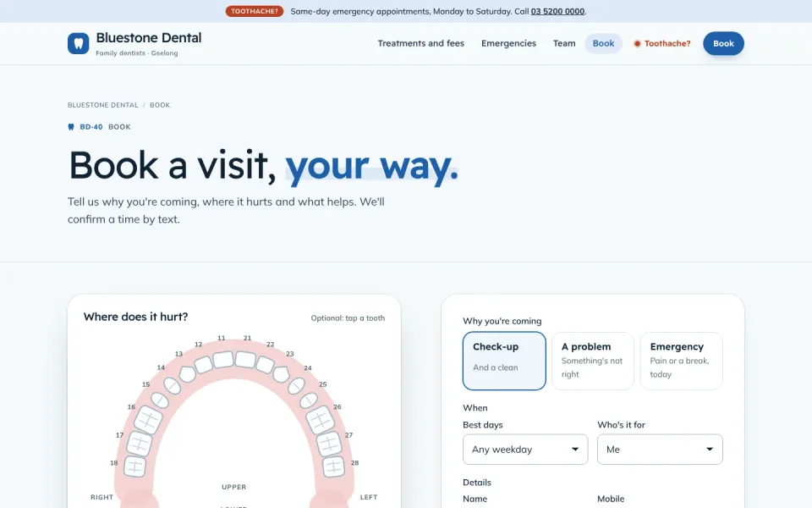
Task: Click the 'Optional: tap a tooth' hint
Action: click(348, 318)
